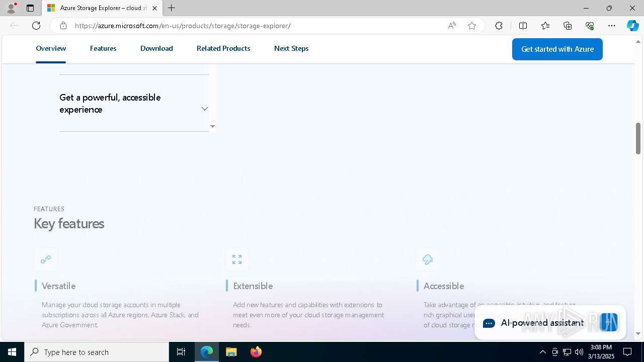The image size is (644, 362).
Task: Open Task View on taskbar
Action: pos(181,352)
